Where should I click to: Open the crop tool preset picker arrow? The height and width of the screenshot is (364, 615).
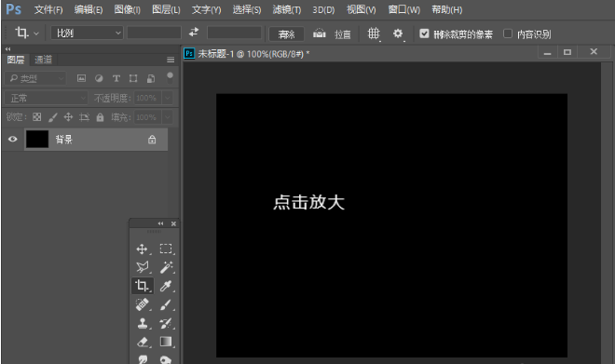point(36,34)
